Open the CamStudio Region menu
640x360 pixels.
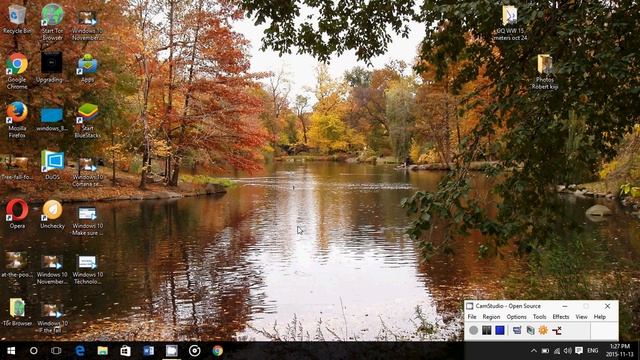click(x=491, y=317)
